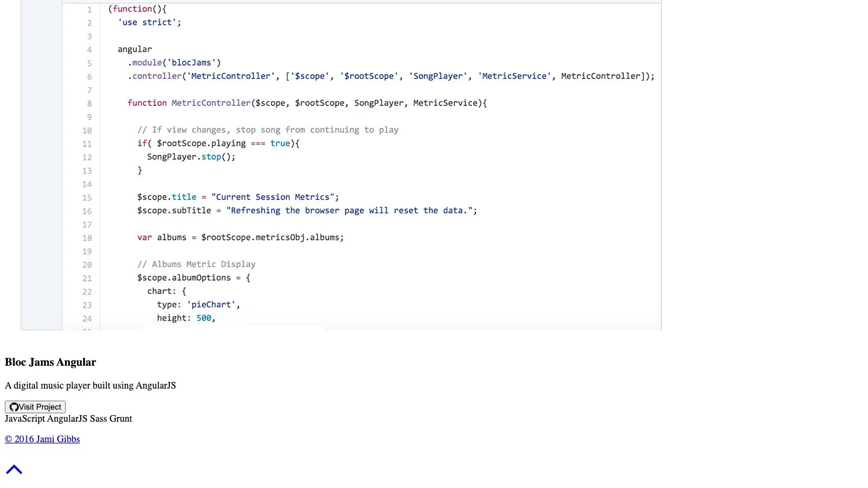Click the 'SongPlayer.stop();' code line
The height and width of the screenshot is (488, 868).
[191, 157]
